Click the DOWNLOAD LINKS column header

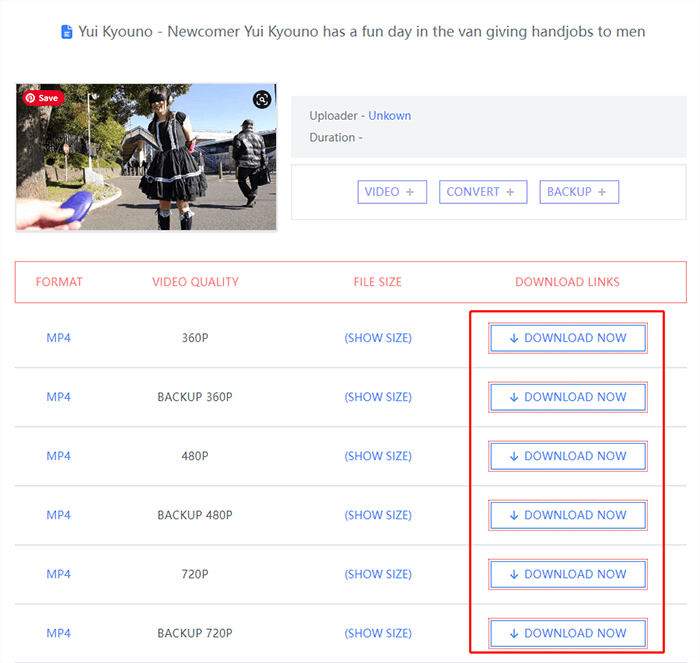(567, 282)
